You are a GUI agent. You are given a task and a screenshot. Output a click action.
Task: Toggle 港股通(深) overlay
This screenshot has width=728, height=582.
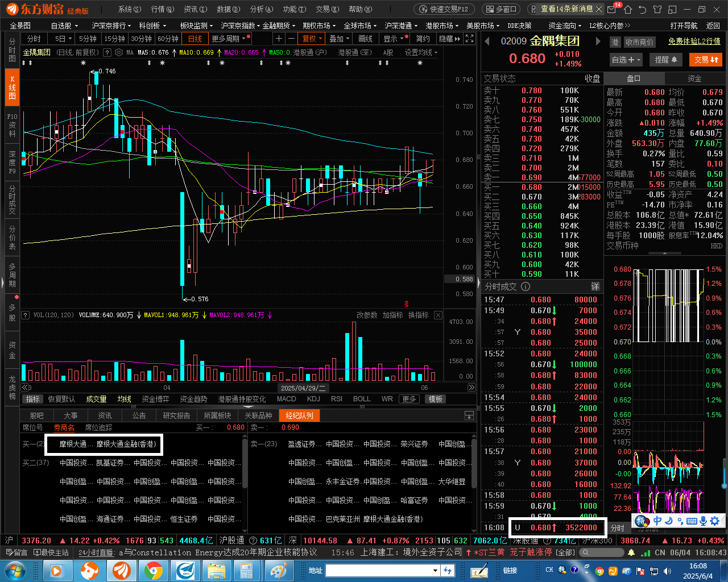[x=355, y=52]
